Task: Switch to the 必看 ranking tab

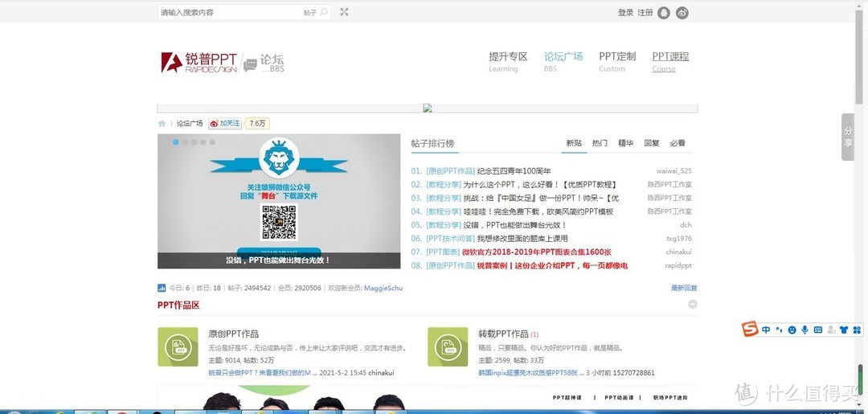Action: 678,143
